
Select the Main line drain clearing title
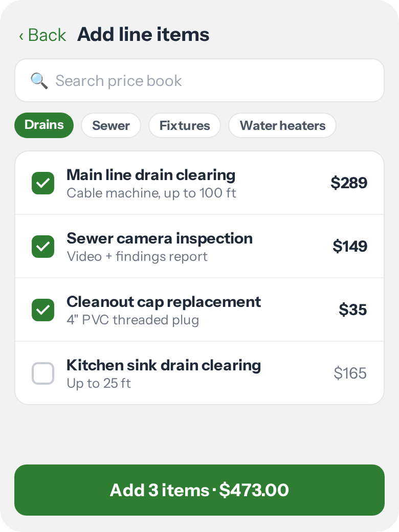click(x=151, y=175)
